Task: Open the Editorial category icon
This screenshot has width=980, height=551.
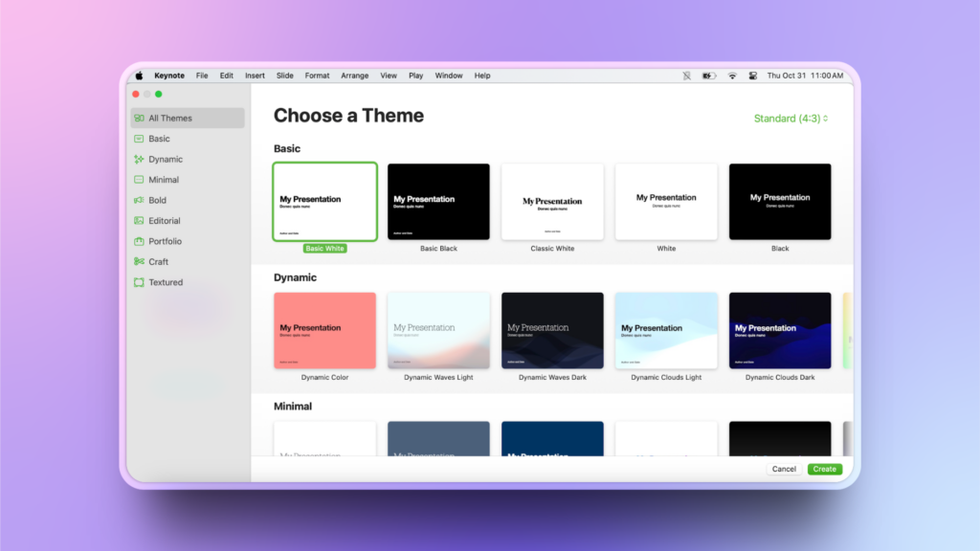Action: 140,221
